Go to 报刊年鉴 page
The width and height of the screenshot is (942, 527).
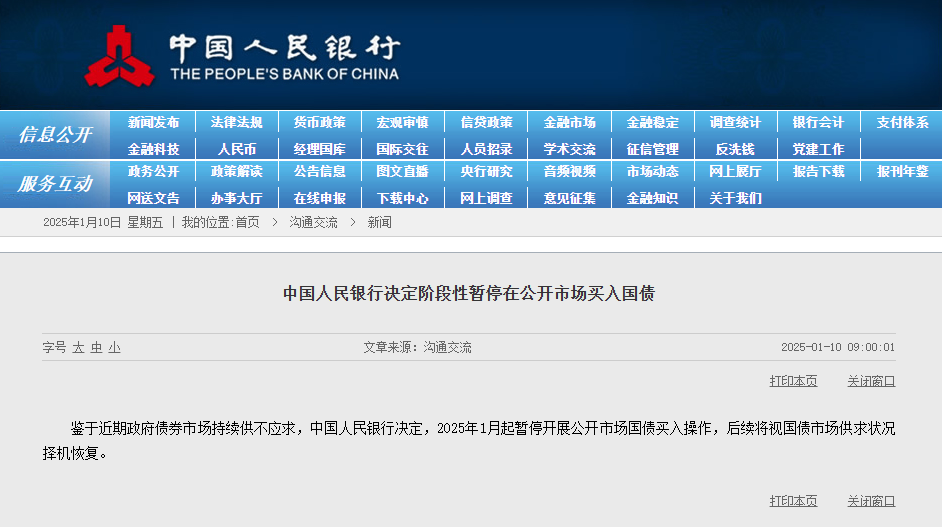[902, 172]
